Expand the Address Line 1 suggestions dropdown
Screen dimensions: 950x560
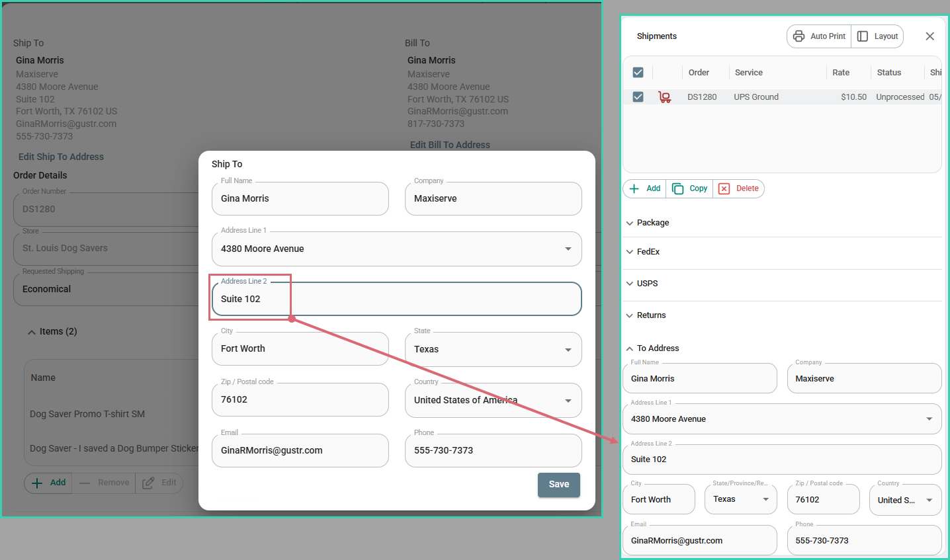point(568,249)
